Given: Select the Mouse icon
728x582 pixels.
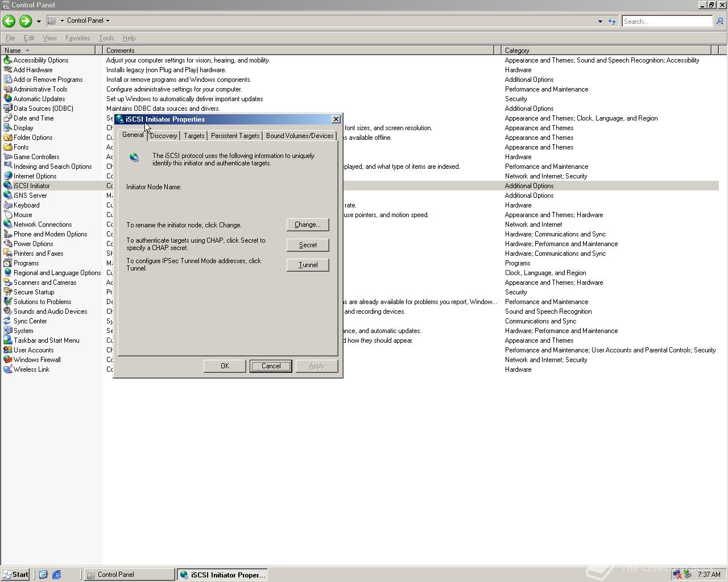Looking at the screenshot, I should pos(7,215).
